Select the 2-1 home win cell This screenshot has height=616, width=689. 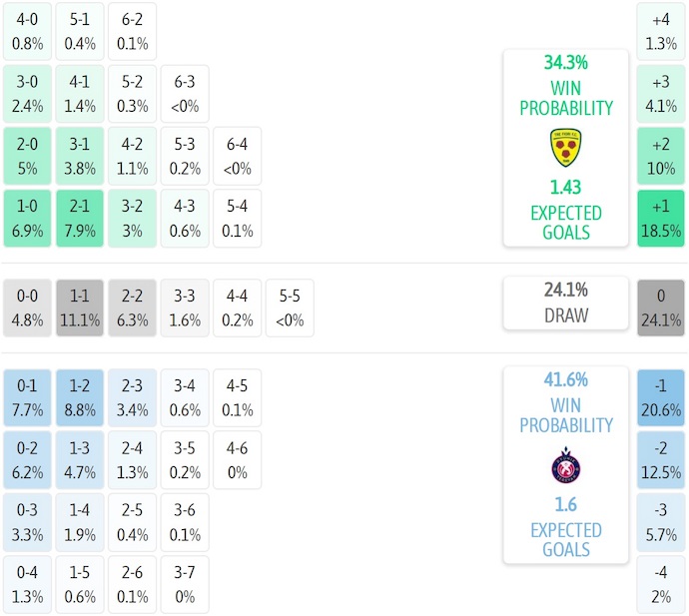point(80,218)
